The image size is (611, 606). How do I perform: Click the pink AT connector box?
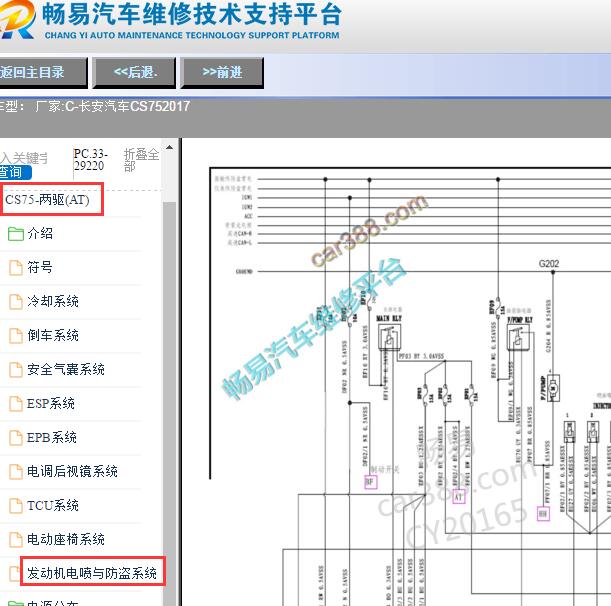coord(459,497)
